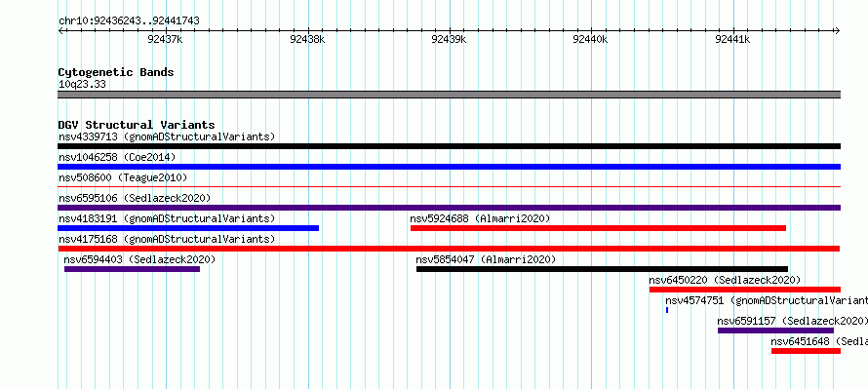Open the nsv4175168 (gnomADStructuralVariants) label

(x=167, y=239)
